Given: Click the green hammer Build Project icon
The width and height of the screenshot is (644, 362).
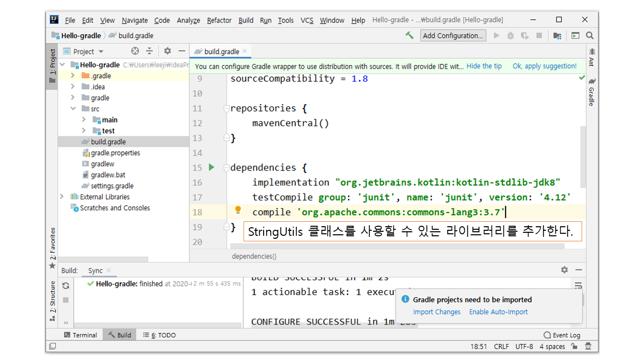Looking at the screenshot, I should pos(410,36).
